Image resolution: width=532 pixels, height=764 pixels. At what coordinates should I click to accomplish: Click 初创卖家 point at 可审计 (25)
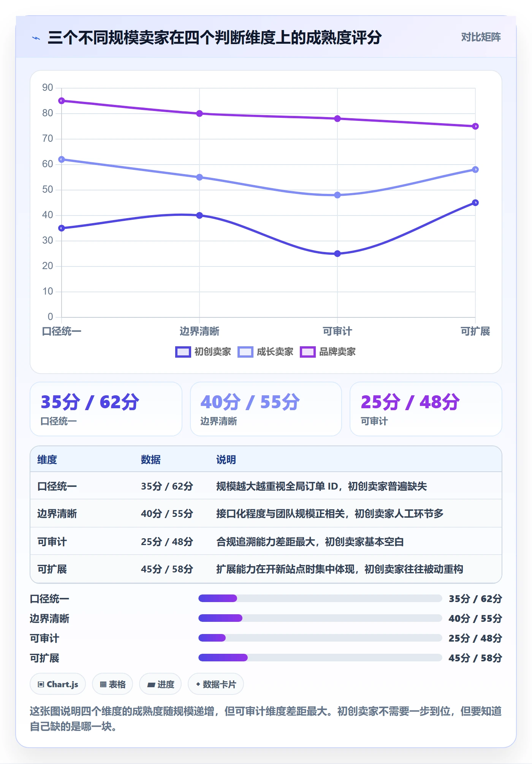point(337,254)
